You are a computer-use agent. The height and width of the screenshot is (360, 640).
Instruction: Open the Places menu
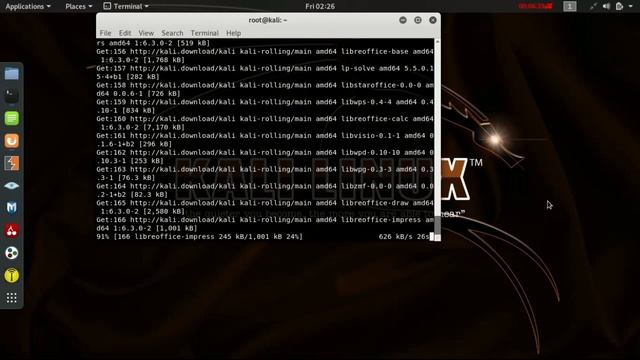click(x=79, y=6)
